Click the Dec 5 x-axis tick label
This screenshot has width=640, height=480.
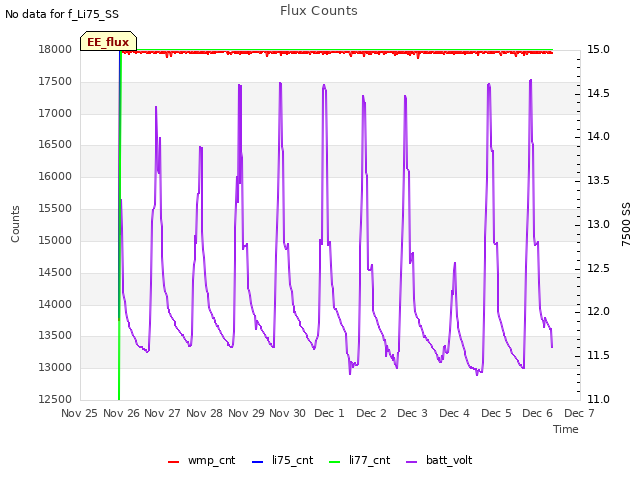(496, 413)
